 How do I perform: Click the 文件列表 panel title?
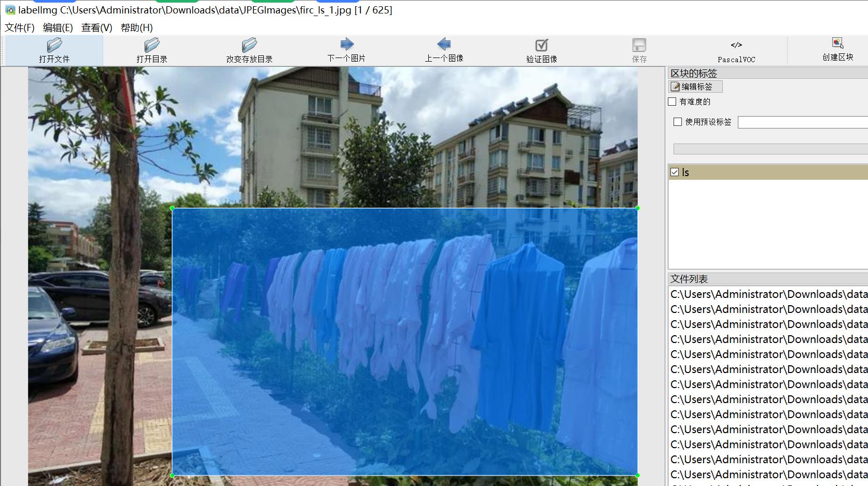pyautogui.click(x=689, y=279)
